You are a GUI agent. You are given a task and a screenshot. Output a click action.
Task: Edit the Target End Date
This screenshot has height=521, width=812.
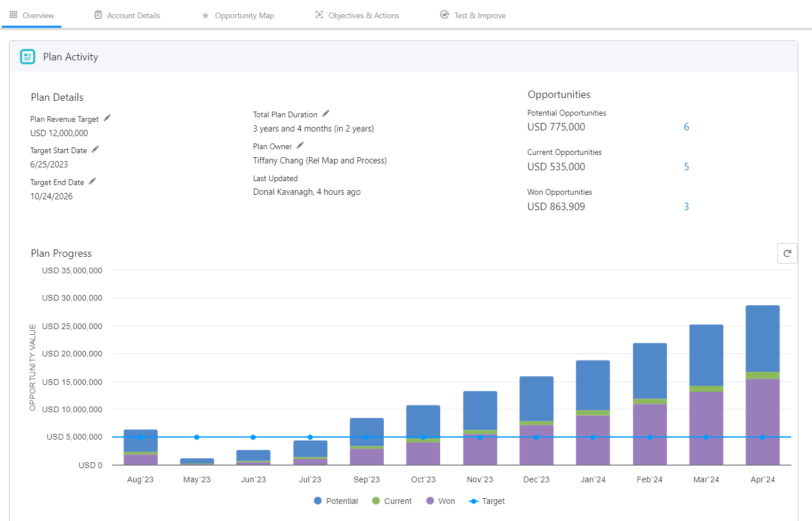coord(92,181)
